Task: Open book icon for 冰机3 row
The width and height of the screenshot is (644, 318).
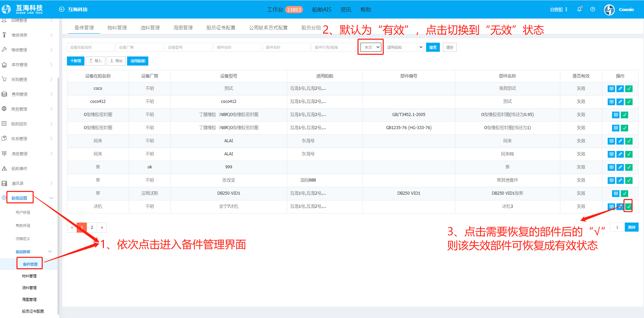Action: click(x=611, y=207)
